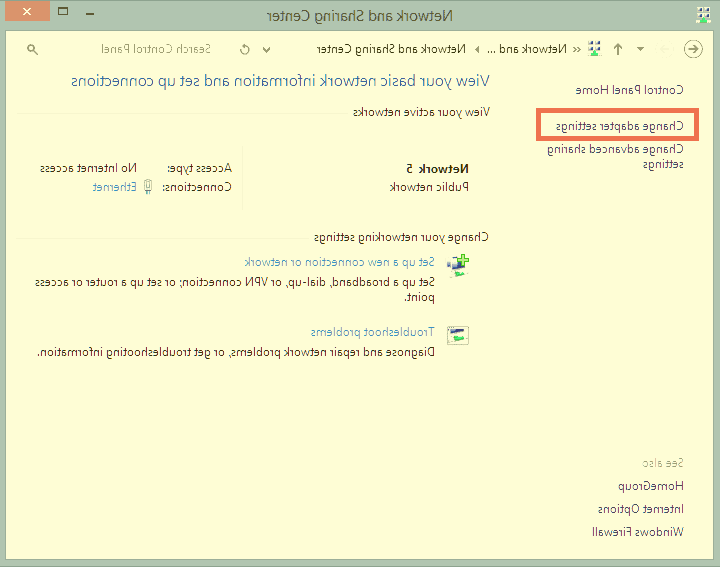Screen dimensions: 720x567
Task: Click the network icon in the address bar
Action: 595,49
